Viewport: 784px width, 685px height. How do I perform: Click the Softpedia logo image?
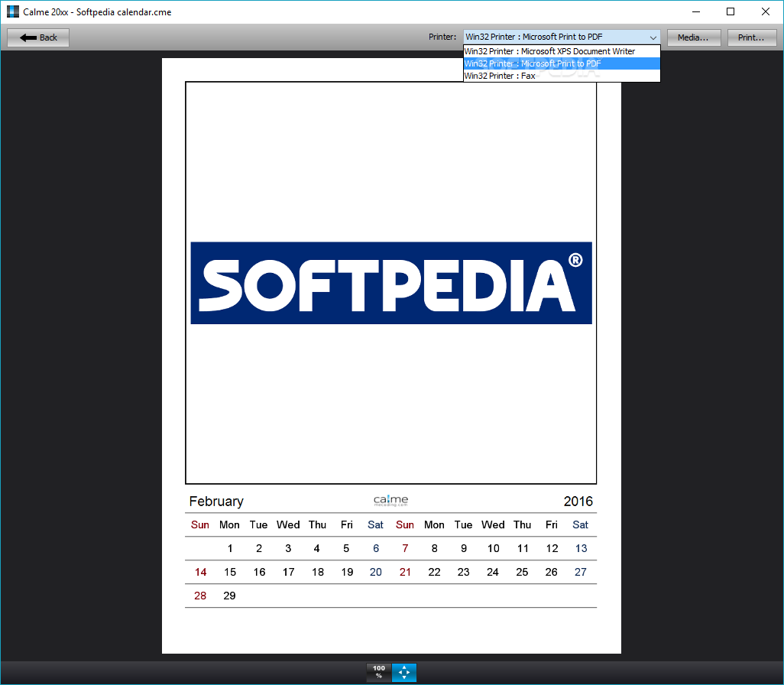pos(391,283)
